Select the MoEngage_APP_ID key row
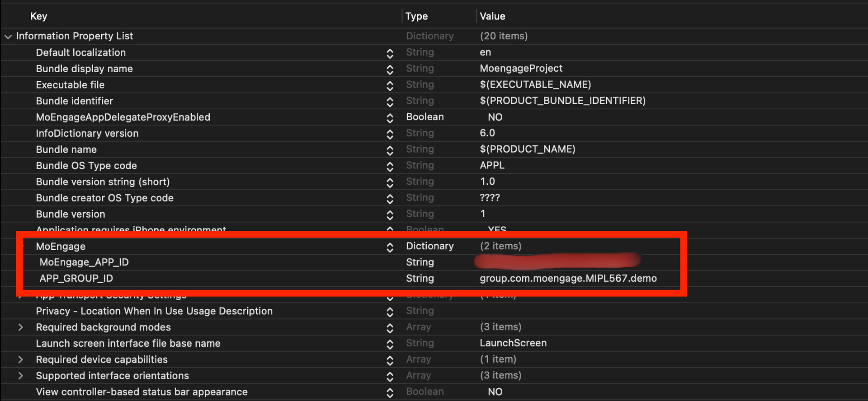This screenshot has height=401, width=868. pos(84,262)
